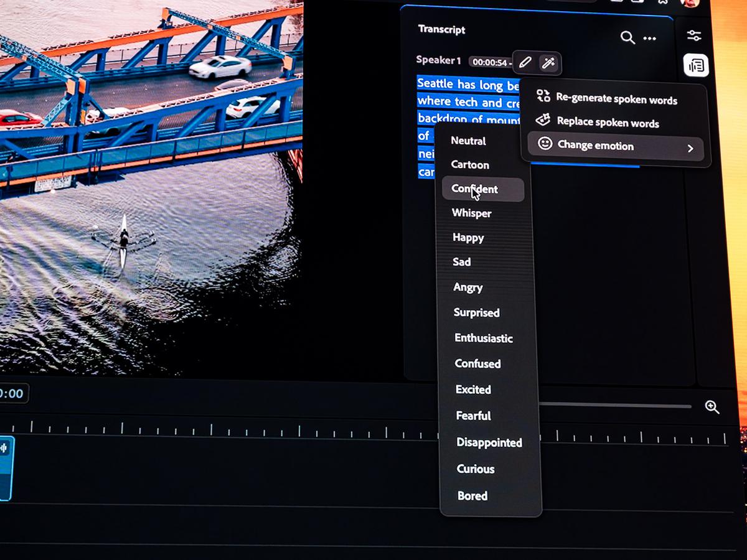Choose Re-generate spoken words

(616, 99)
